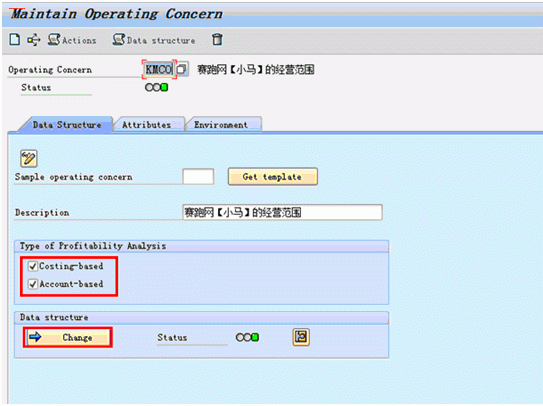Select the Data Structure tab
The height and width of the screenshot is (406, 543).
[66, 124]
